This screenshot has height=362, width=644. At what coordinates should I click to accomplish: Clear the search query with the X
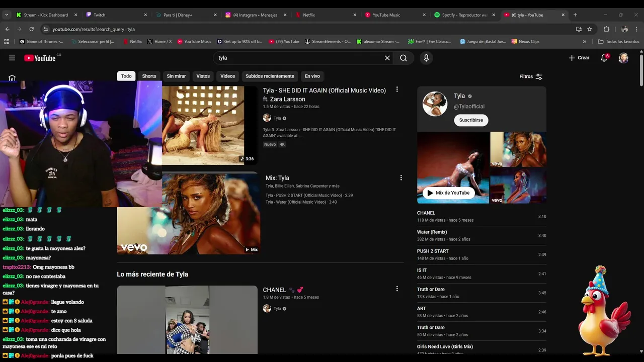click(387, 58)
